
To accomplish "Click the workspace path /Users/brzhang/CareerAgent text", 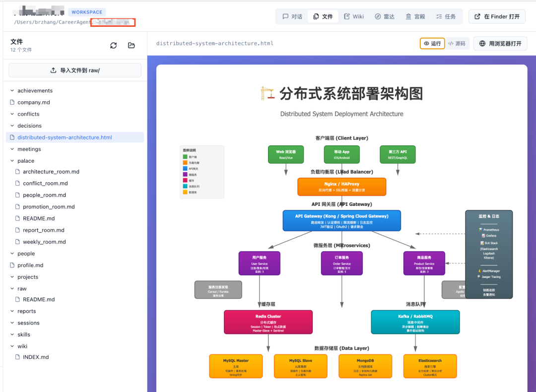I will tap(52, 22).
